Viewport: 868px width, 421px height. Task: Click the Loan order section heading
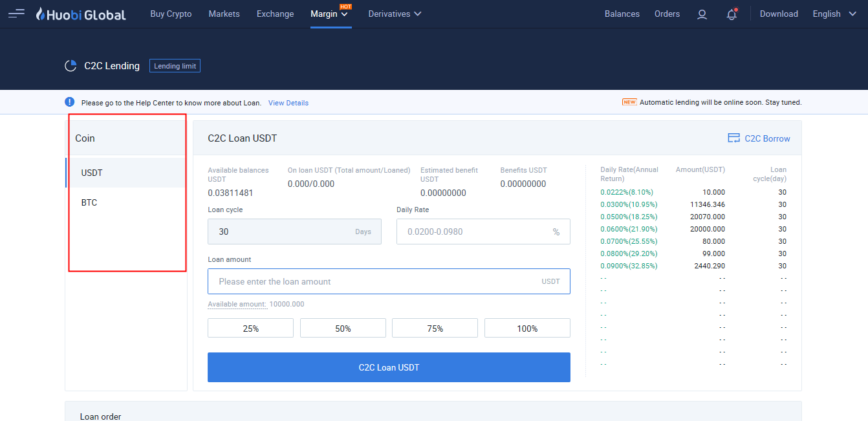point(100,416)
